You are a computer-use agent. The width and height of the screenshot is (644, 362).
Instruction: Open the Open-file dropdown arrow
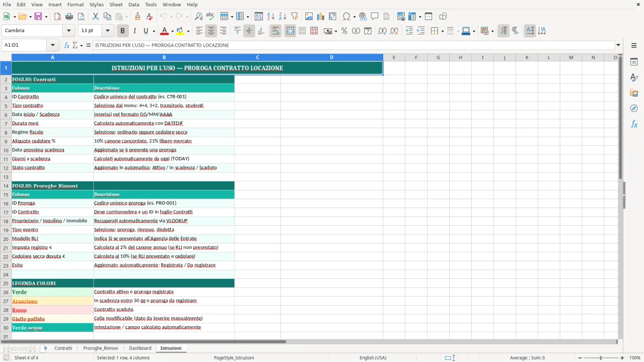click(x=30, y=17)
